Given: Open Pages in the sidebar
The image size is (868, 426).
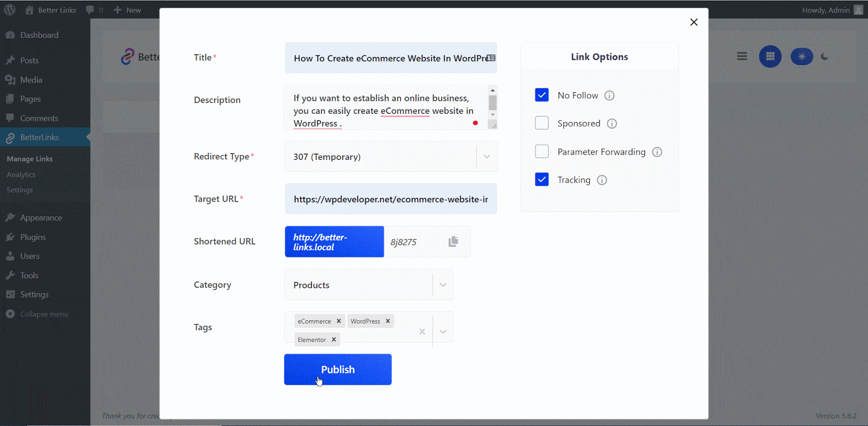Looking at the screenshot, I should click(x=45, y=99).
